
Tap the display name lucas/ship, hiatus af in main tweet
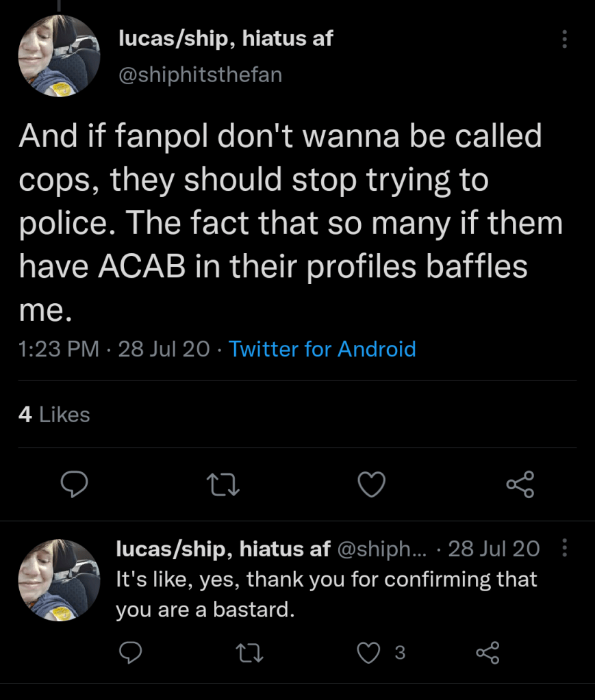(x=226, y=39)
